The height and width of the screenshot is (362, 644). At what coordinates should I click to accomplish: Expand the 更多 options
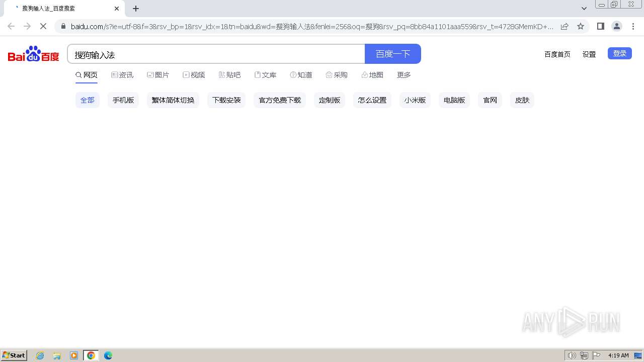tap(404, 75)
